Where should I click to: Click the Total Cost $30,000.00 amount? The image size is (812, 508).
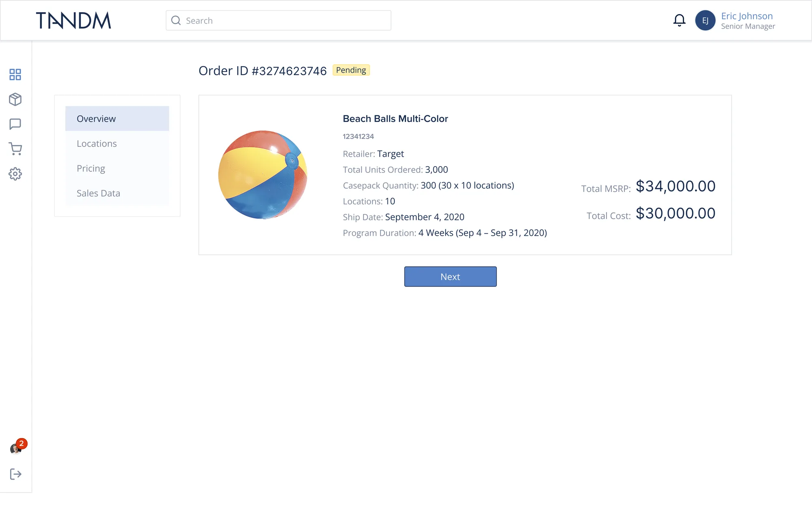pyautogui.click(x=676, y=213)
